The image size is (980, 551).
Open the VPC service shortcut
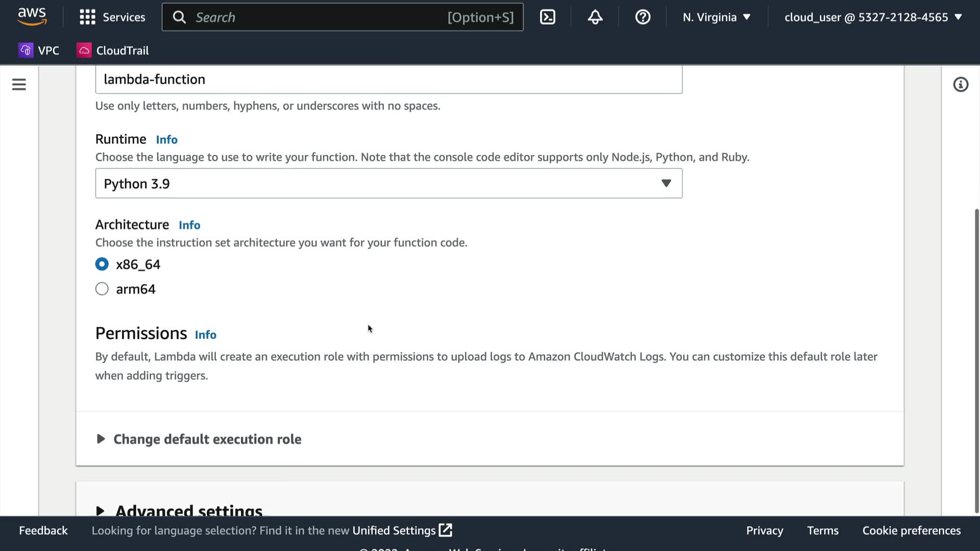point(39,51)
